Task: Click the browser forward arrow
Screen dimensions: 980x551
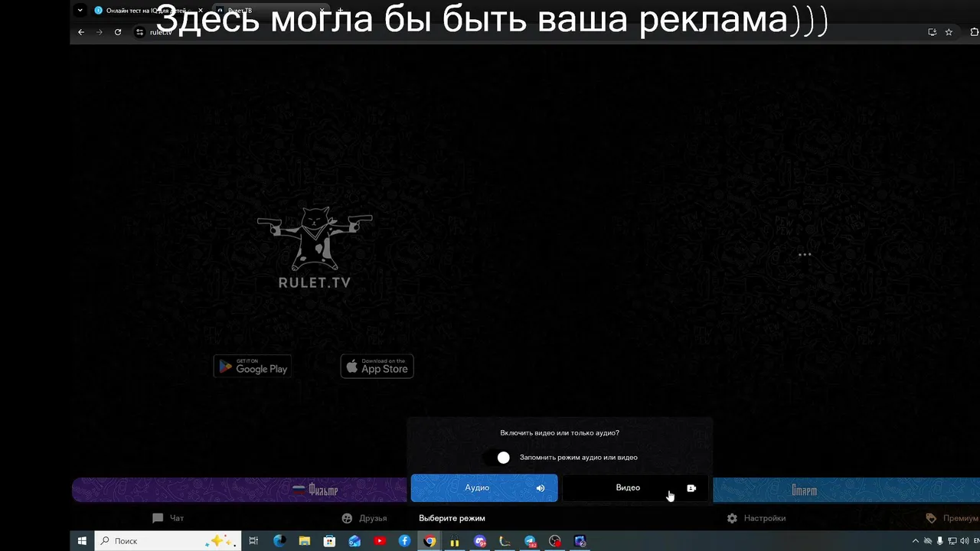Action: tap(100, 32)
